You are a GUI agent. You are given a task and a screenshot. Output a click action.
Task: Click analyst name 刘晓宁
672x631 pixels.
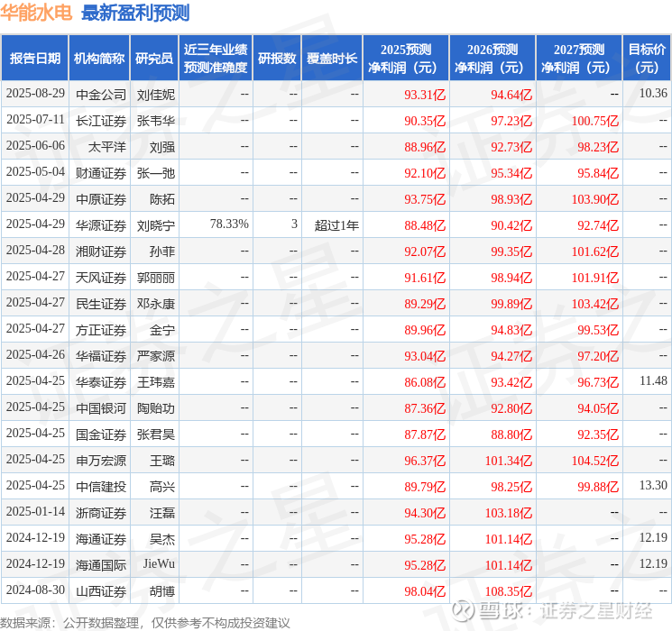coord(155,225)
